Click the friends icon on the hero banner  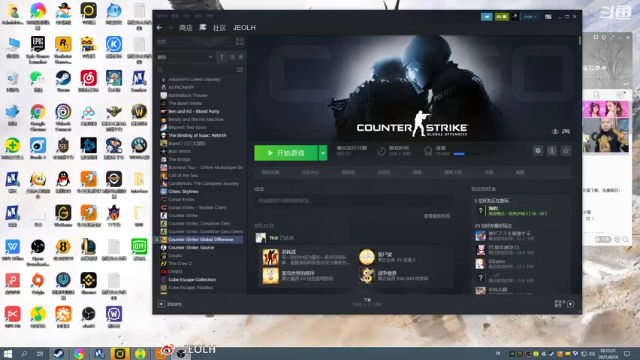pos(555,131)
